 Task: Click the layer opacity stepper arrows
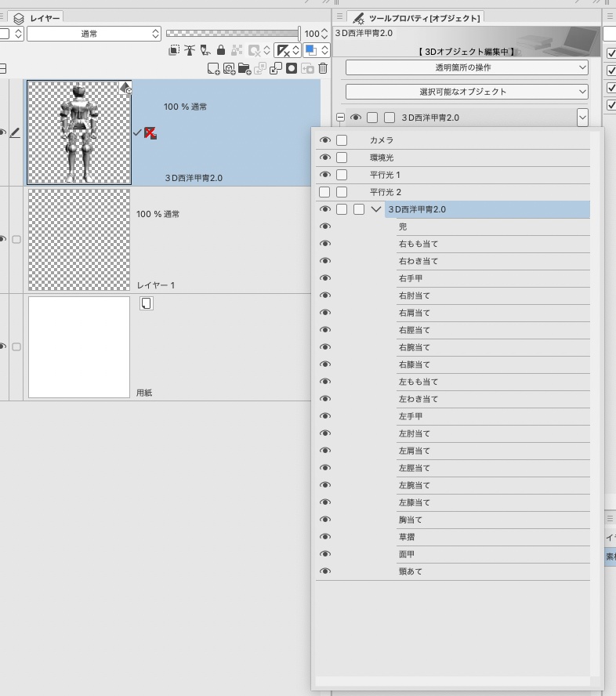(324, 34)
